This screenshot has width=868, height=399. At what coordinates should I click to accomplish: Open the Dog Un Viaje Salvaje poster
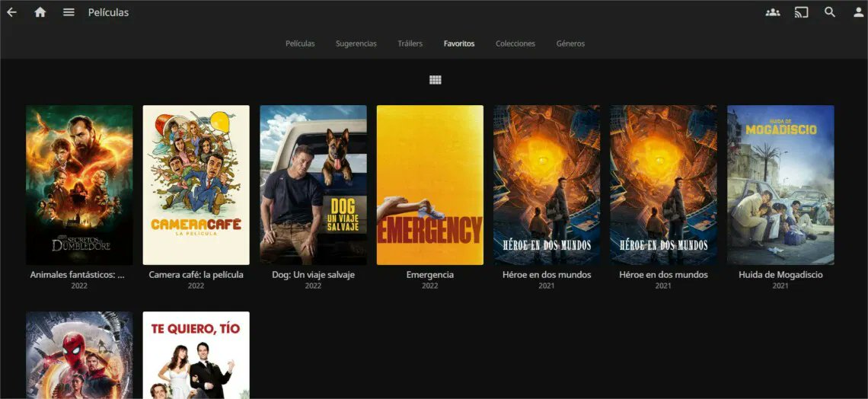[314, 185]
